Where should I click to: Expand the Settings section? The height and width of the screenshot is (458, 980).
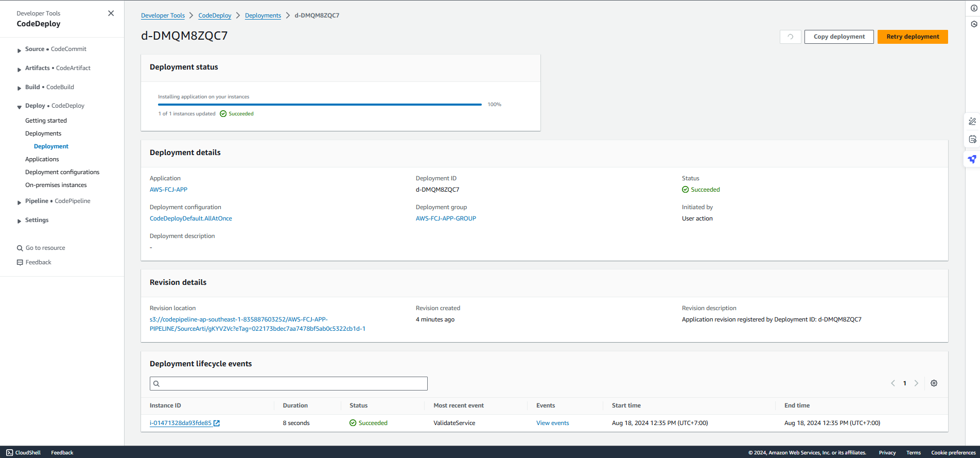[x=19, y=221]
